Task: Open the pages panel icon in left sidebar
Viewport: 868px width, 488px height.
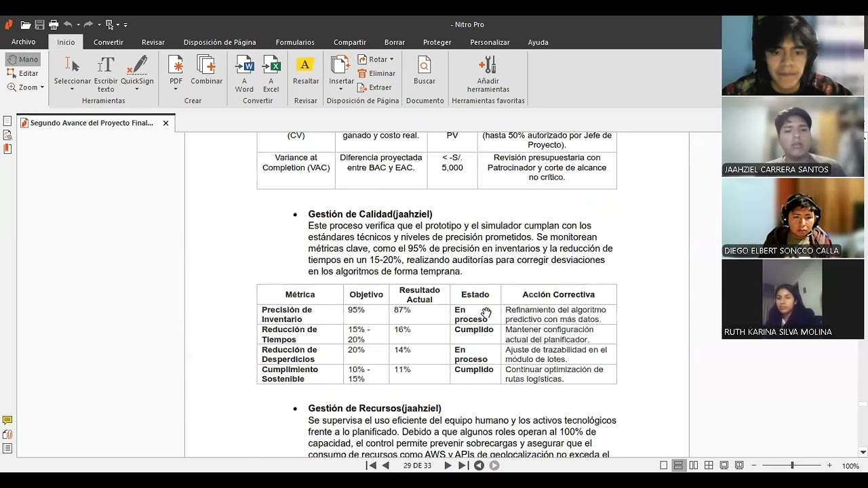Action: pos(7,121)
